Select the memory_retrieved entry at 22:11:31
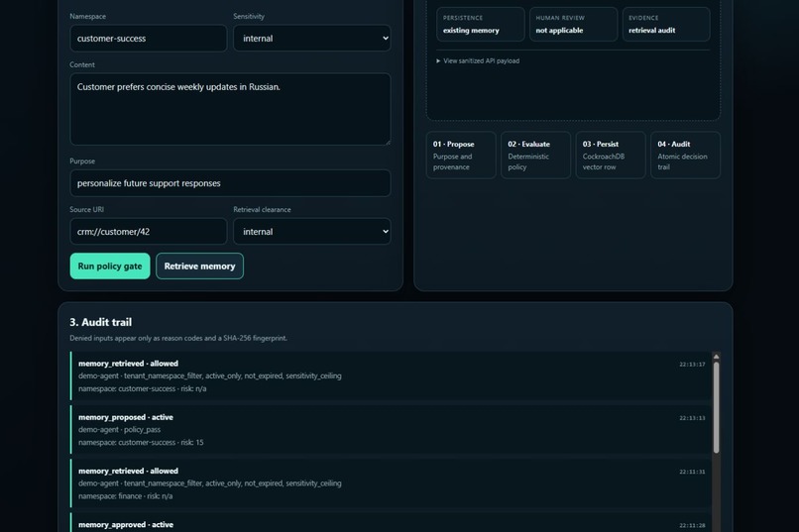 (x=391, y=483)
